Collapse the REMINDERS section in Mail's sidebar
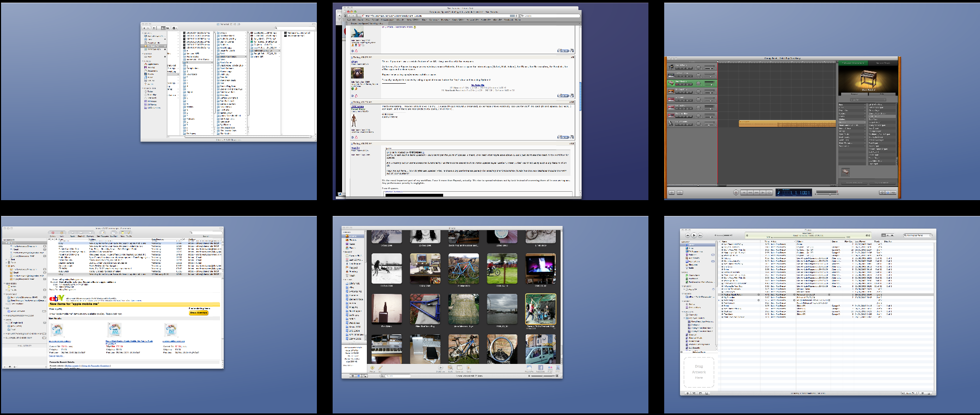The height and width of the screenshot is (415, 980). (4, 283)
